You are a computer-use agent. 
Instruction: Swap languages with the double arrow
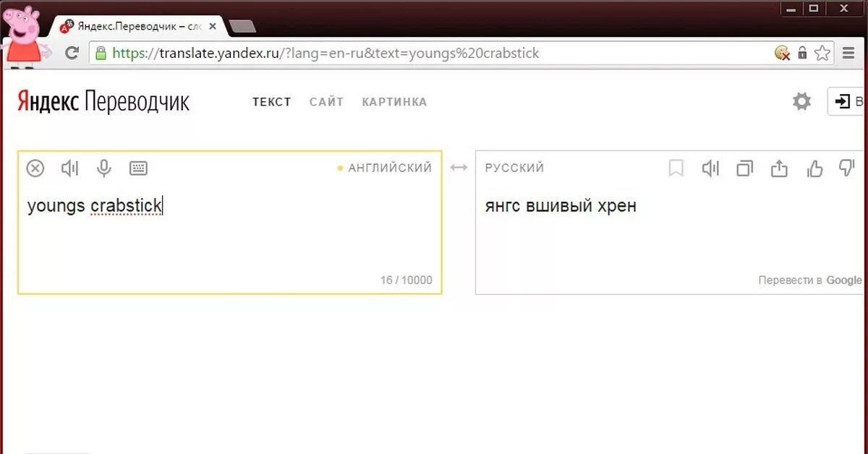click(x=459, y=168)
